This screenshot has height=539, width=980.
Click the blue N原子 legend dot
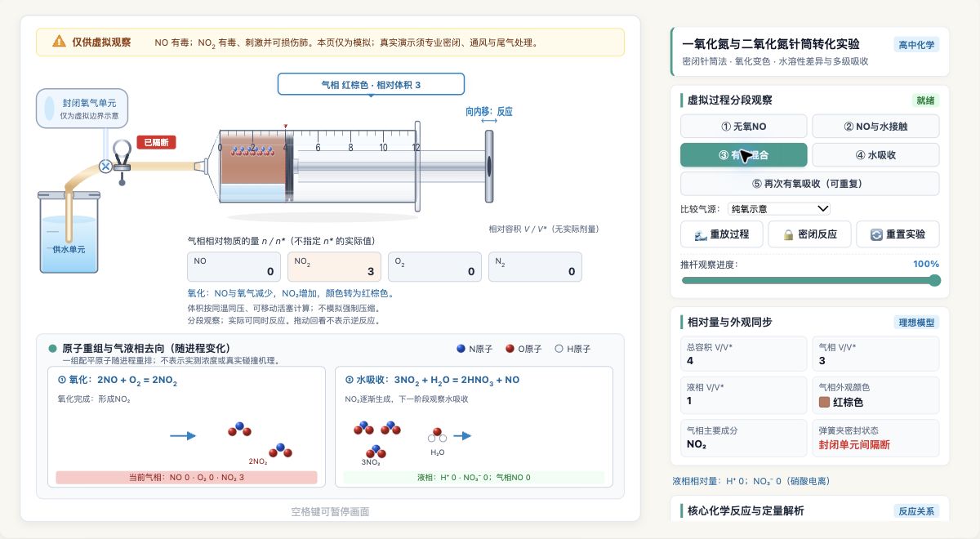coord(461,349)
